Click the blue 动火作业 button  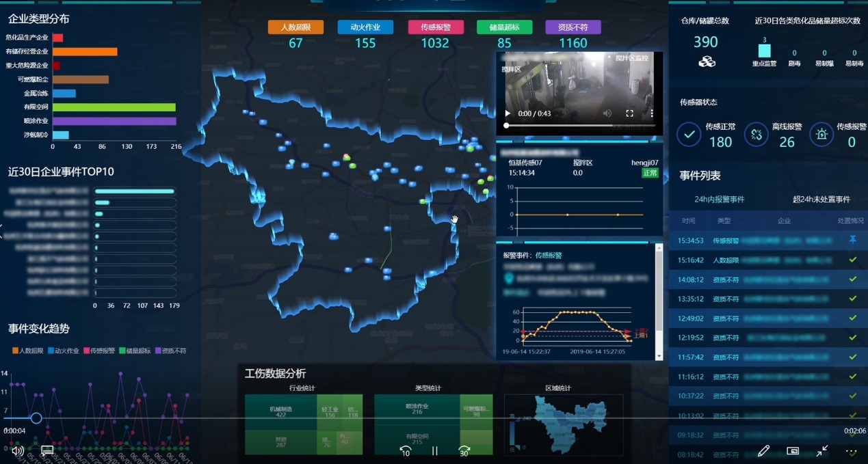tap(365, 27)
